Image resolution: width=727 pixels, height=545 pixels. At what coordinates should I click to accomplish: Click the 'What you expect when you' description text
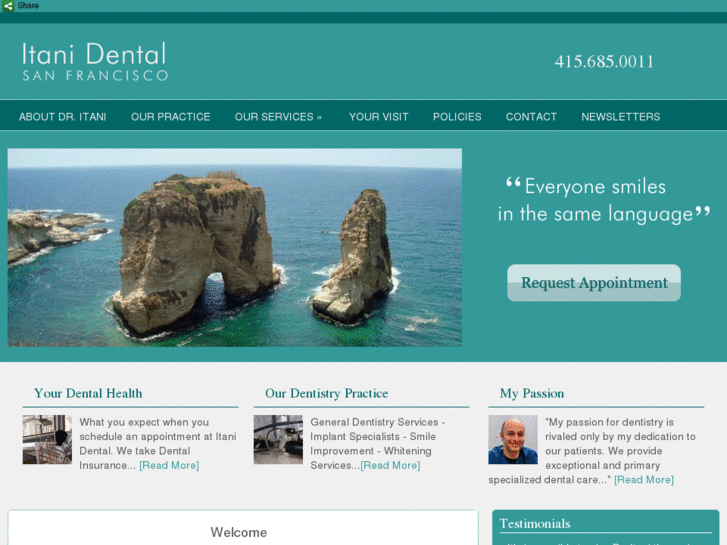[x=158, y=443]
